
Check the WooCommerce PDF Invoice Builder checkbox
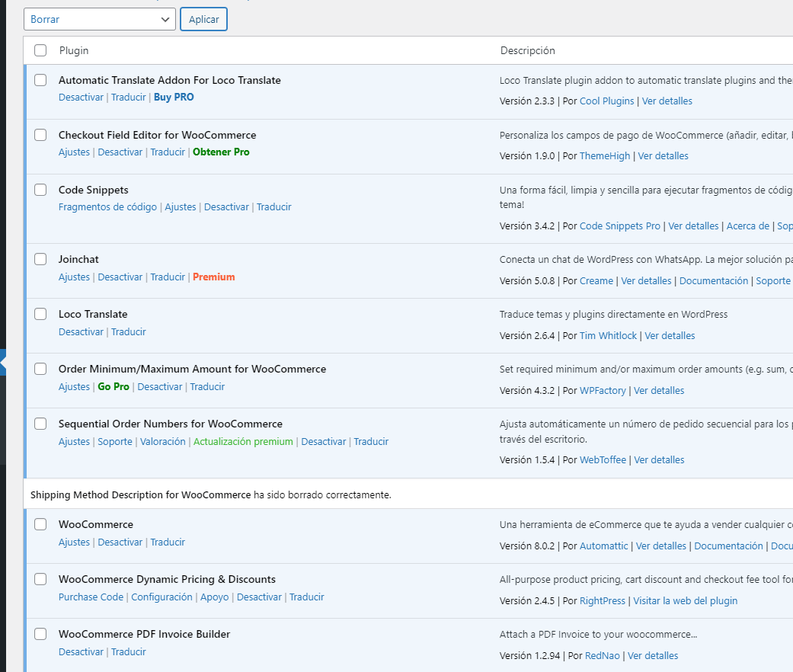40,634
